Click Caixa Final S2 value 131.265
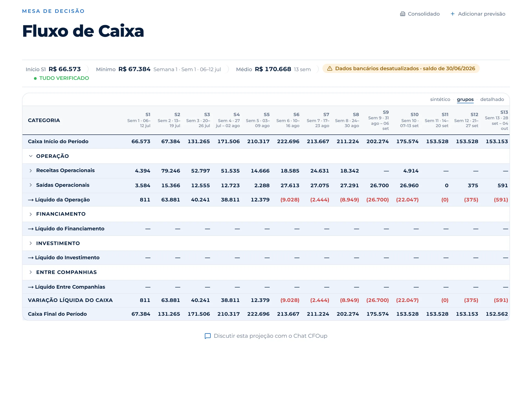The image size is (532, 413). (x=169, y=314)
